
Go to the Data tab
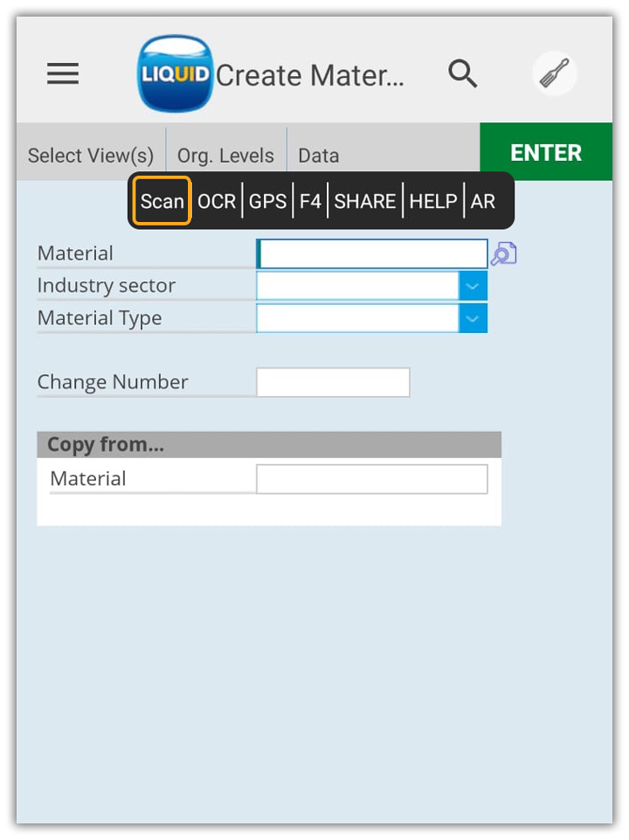[x=319, y=156]
